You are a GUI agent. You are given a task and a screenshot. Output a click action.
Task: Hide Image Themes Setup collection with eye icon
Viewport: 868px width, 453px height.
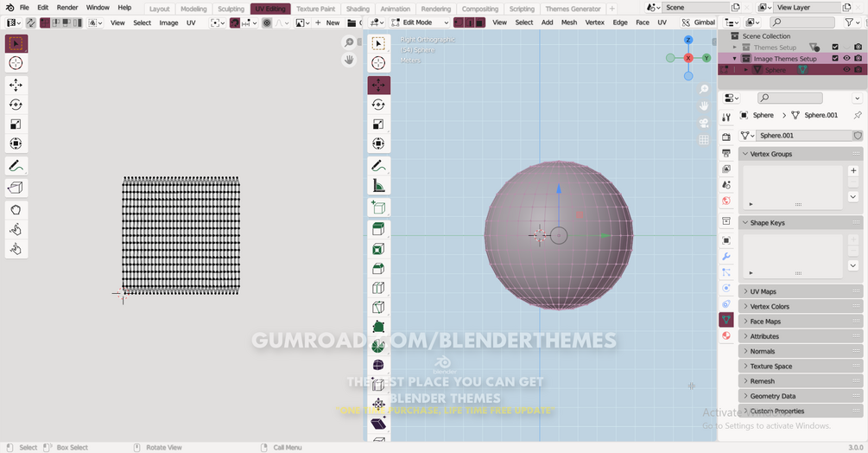pos(846,58)
